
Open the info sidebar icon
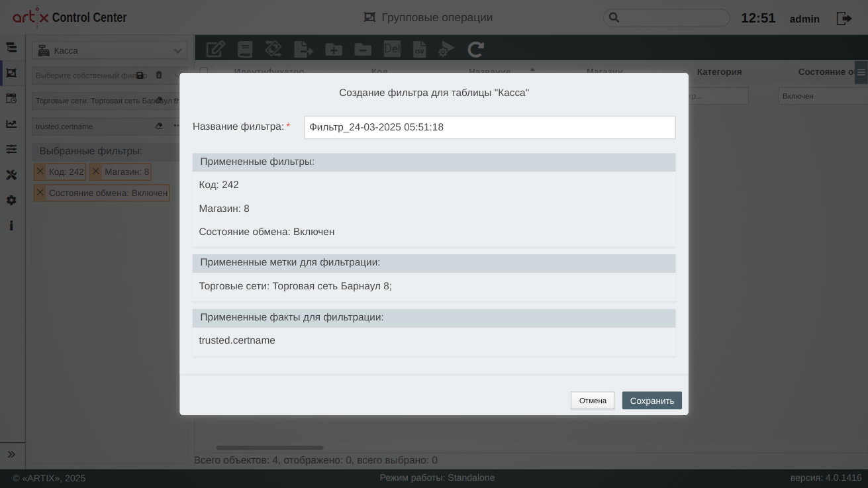[x=11, y=226]
